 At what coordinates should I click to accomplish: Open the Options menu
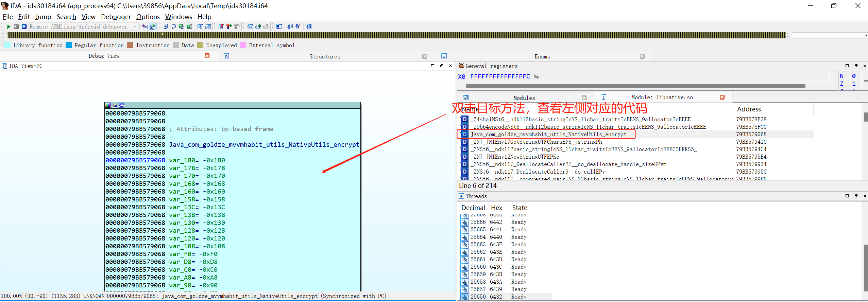click(x=148, y=17)
